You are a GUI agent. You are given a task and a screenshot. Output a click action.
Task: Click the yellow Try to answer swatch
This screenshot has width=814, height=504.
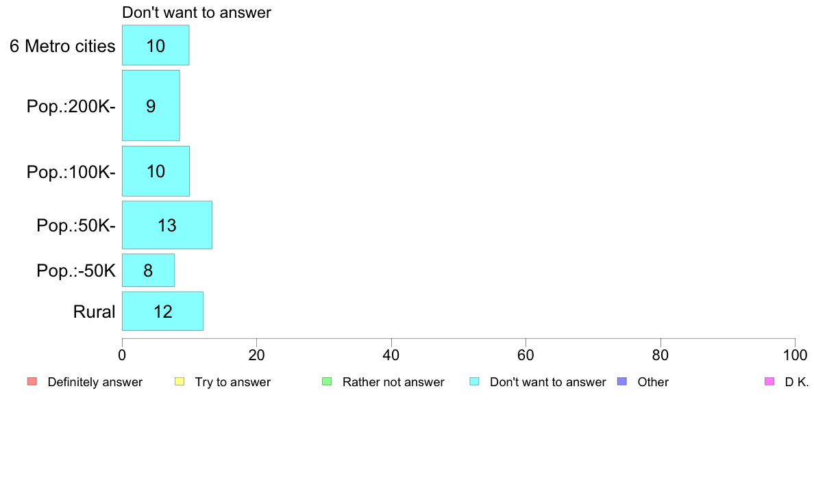pos(180,381)
